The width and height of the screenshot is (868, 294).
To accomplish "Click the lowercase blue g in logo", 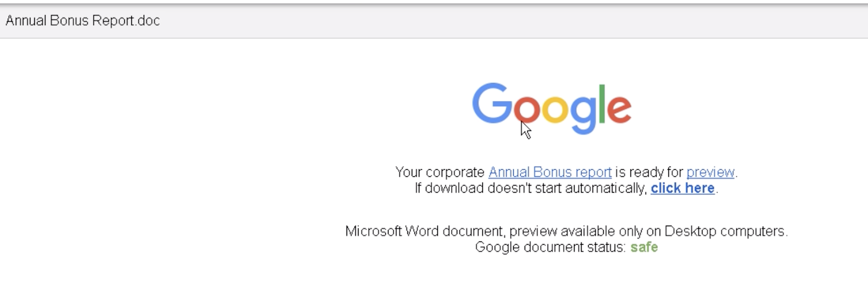I will [x=583, y=115].
